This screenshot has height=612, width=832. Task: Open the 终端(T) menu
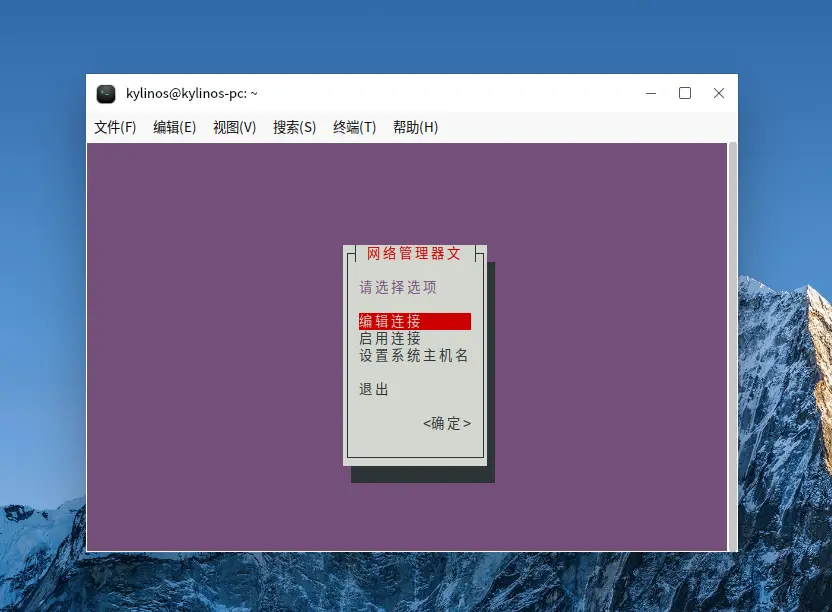[x=354, y=127]
